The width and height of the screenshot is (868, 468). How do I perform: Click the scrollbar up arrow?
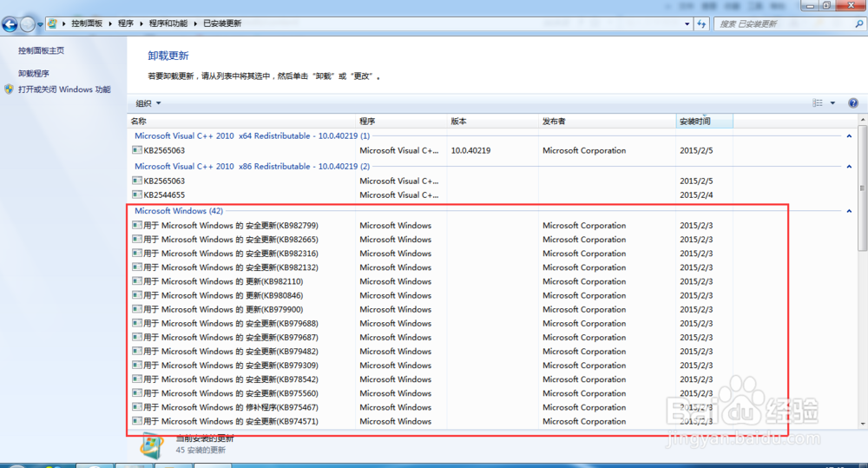863,120
